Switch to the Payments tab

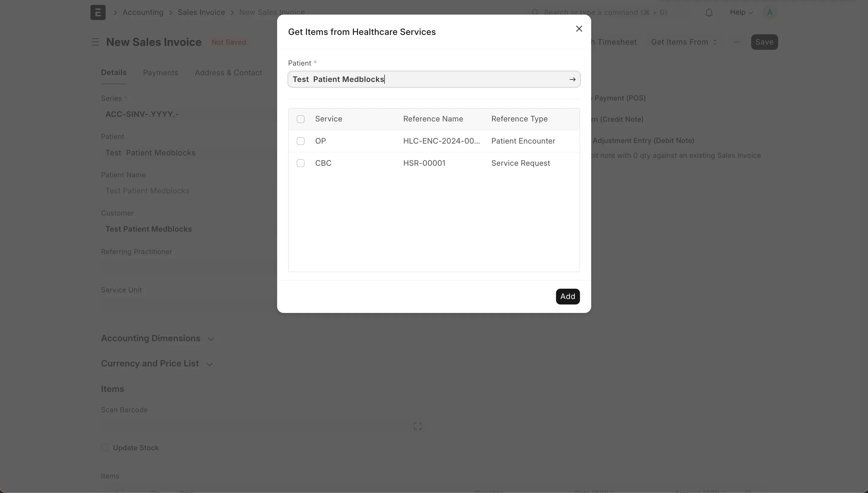(x=160, y=73)
